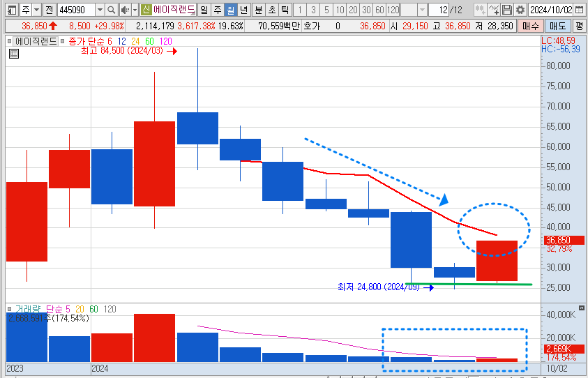Click the date field 2024/10/02
The image size is (588, 378).
[551, 10]
